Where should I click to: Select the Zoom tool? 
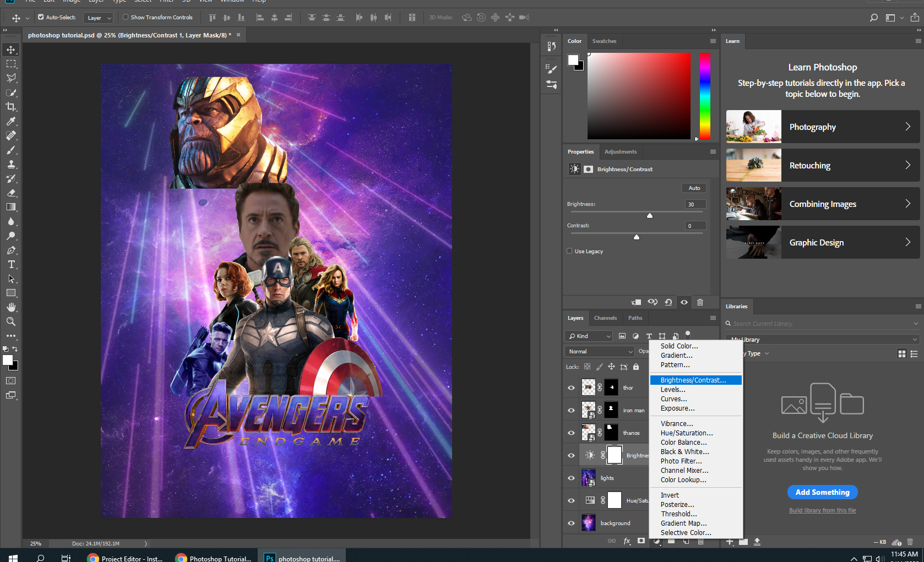click(11, 321)
